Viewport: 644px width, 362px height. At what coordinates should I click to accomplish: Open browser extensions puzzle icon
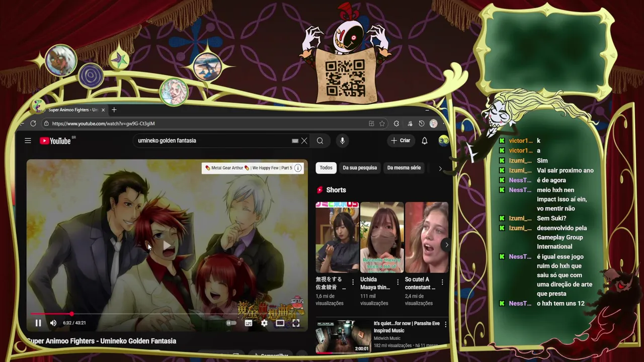click(x=396, y=124)
